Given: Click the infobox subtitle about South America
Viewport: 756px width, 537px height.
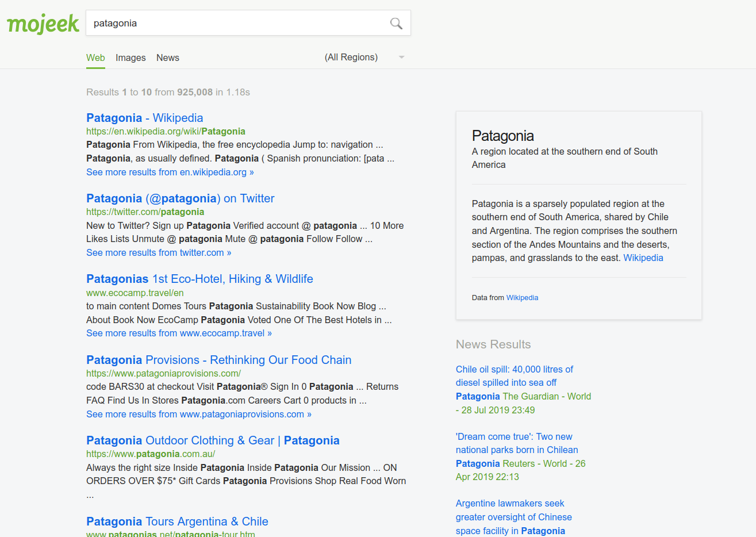Looking at the screenshot, I should [x=565, y=158].
